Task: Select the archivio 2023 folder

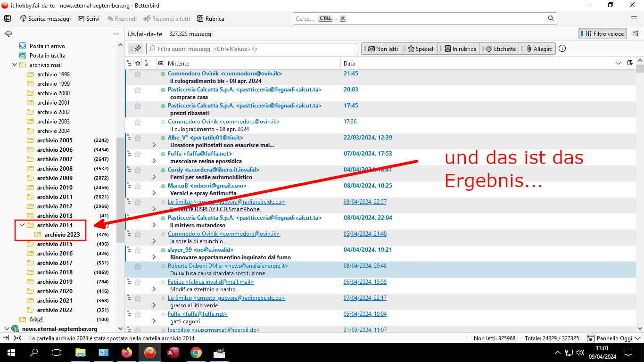Action: click(x=62, y=235)
